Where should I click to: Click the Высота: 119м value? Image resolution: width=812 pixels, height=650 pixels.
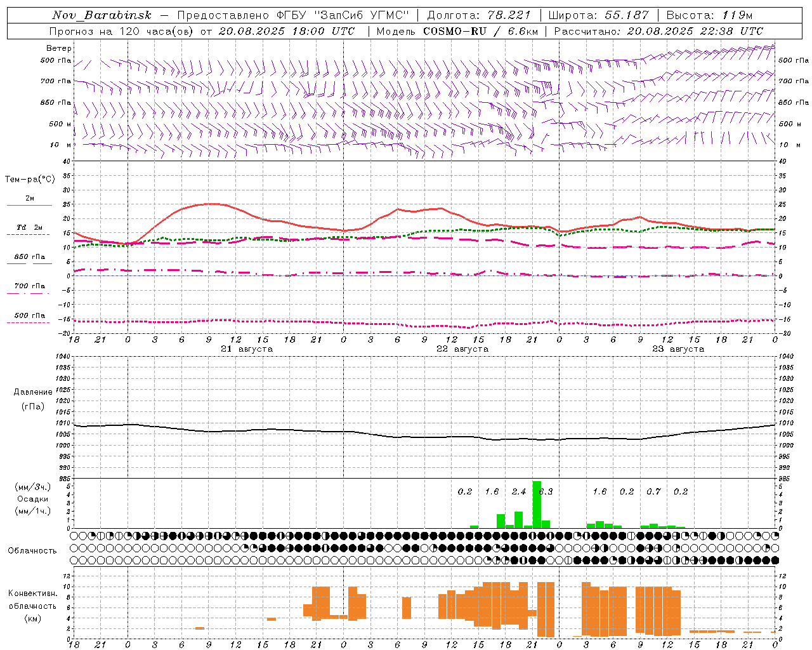pos(709,15)
